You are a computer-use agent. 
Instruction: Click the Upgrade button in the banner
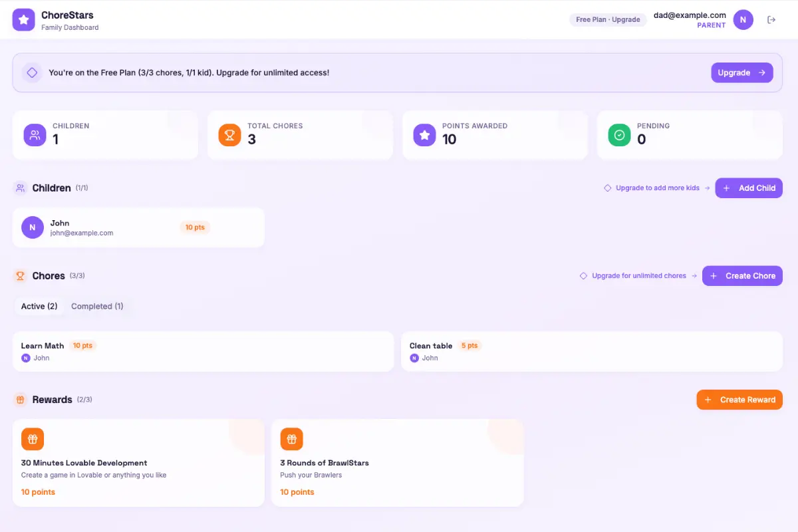point(741,72)
